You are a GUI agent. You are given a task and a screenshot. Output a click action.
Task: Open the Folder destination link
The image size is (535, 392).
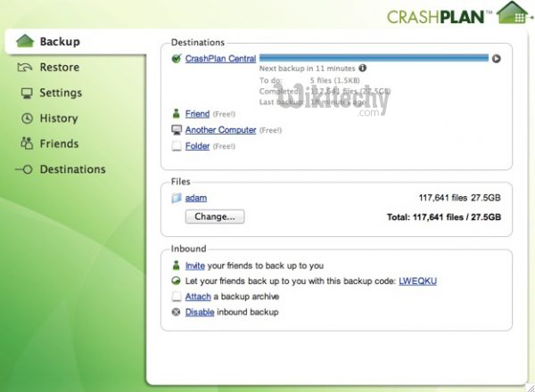pos(197,146)
